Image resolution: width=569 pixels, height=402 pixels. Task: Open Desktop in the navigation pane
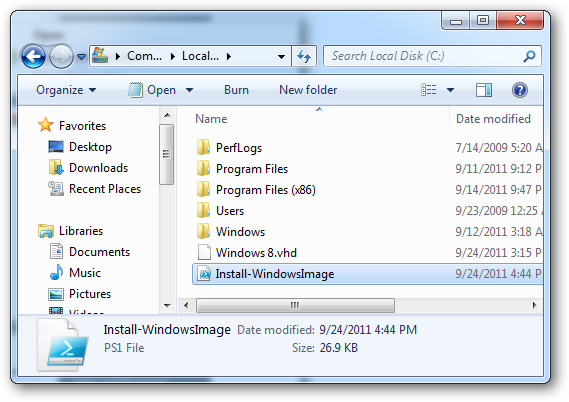[x=90, y=147]
